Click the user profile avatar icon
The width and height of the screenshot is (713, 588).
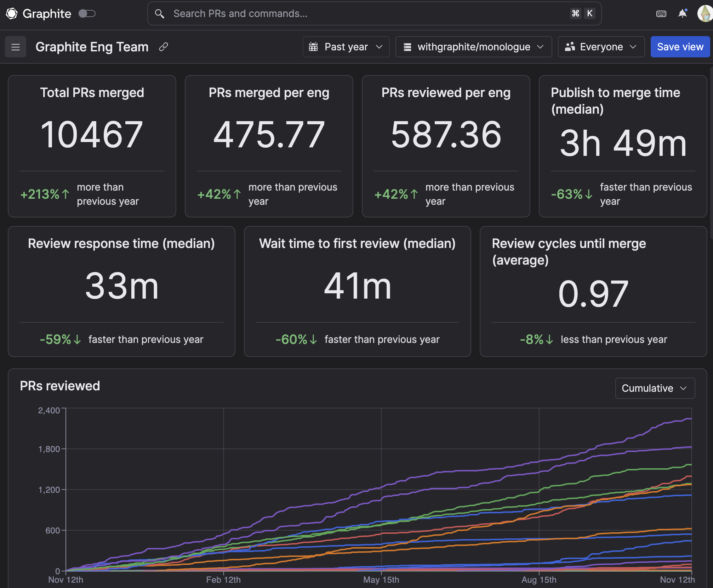704,13
